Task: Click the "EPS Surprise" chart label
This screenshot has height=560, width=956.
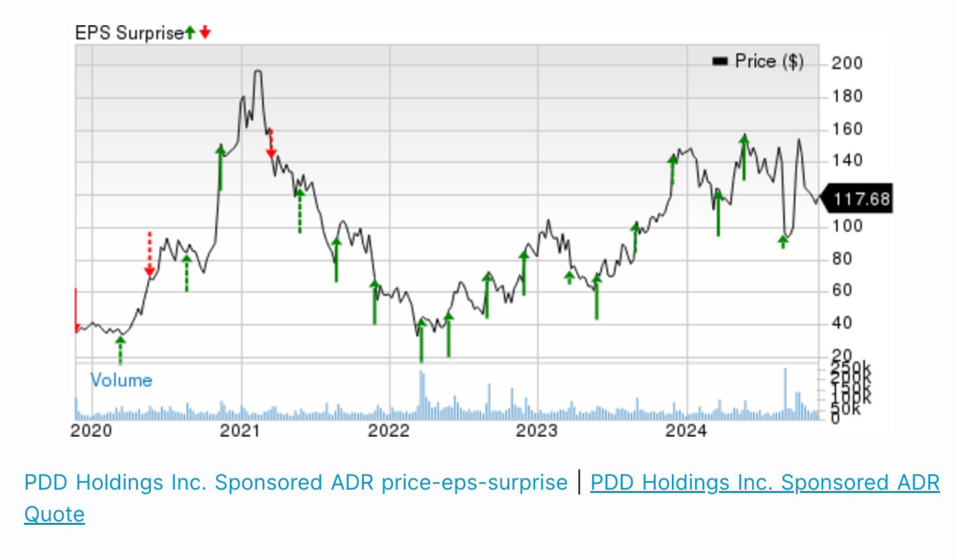Action: coord(129,33)
